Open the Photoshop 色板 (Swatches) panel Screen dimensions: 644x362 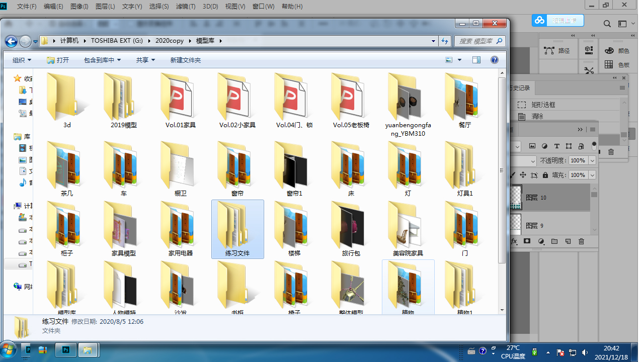coord(617,65)
